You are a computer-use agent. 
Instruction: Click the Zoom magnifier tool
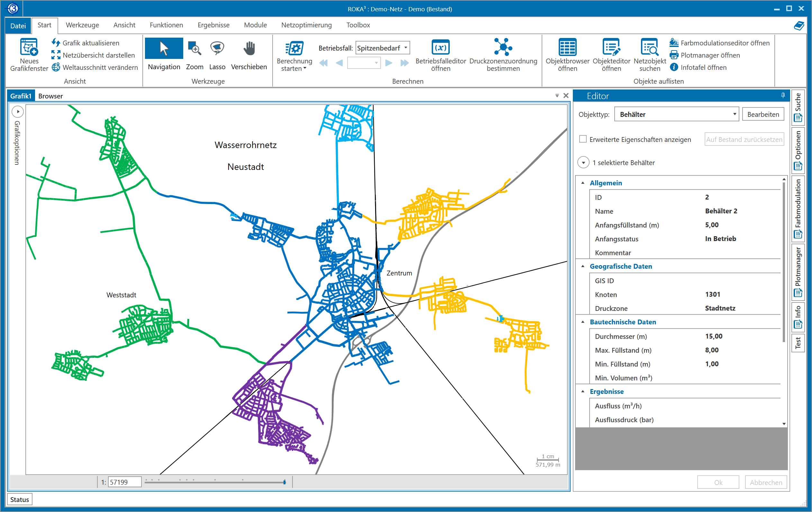(x=194, y=49)
